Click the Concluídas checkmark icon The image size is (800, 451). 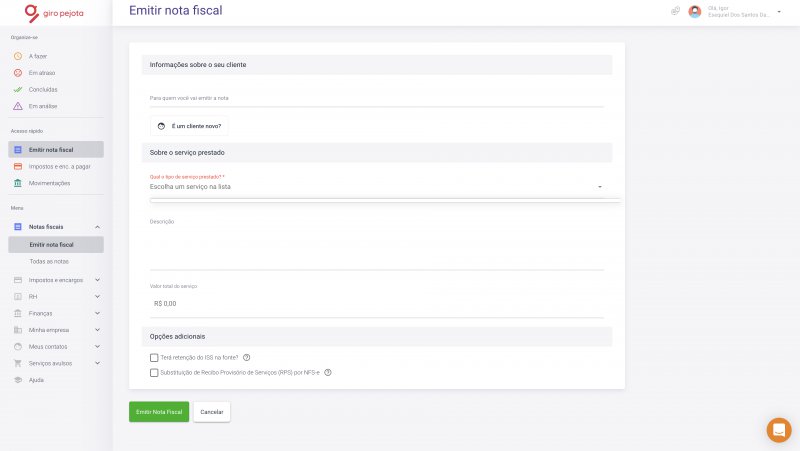[18, 89]
